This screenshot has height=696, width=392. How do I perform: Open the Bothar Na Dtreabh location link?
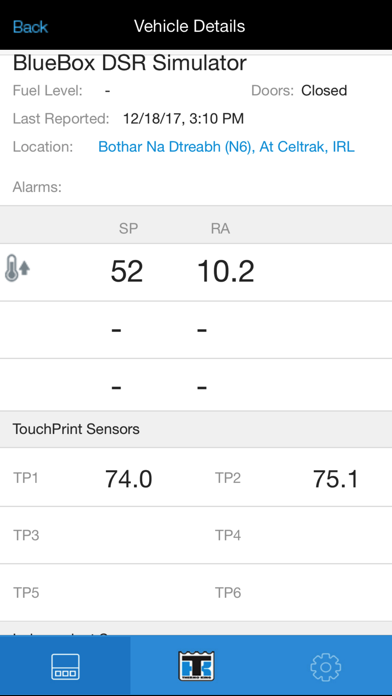(x=226, y=147)
